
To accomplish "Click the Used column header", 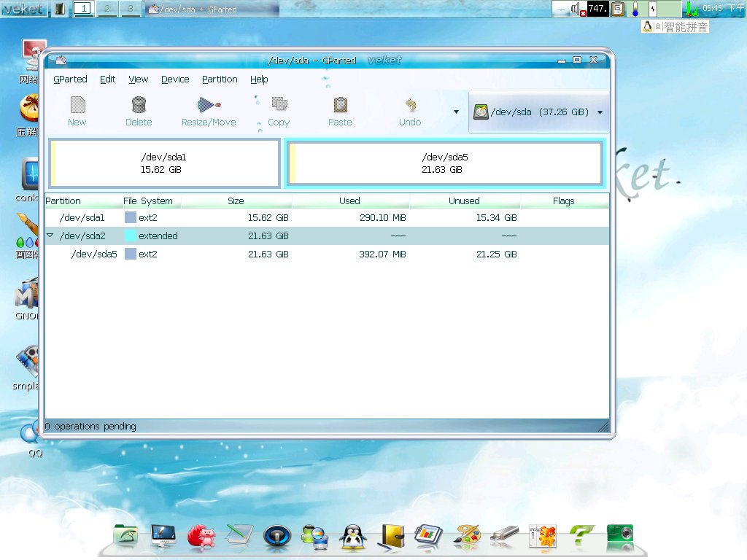I will [x=349, y=201].
